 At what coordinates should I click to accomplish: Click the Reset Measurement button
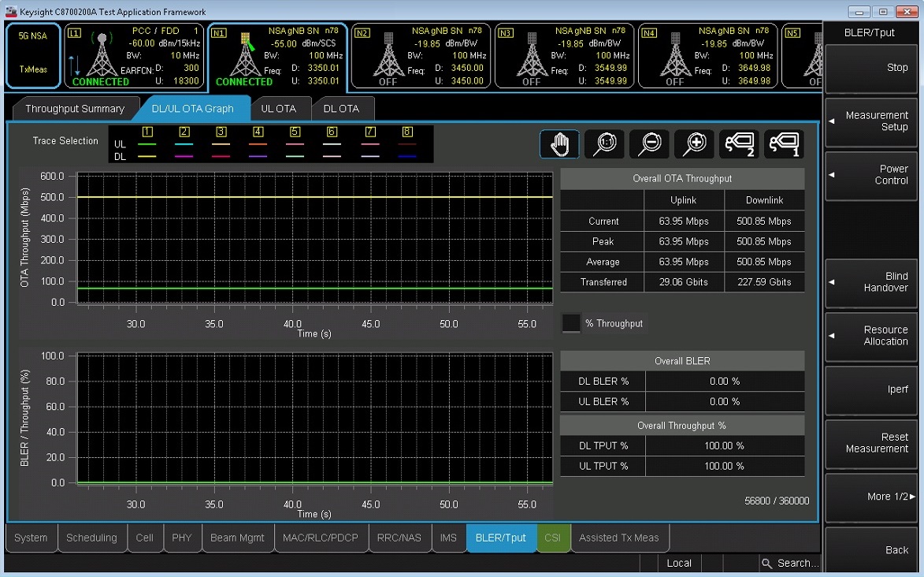(x=870, y=443)
